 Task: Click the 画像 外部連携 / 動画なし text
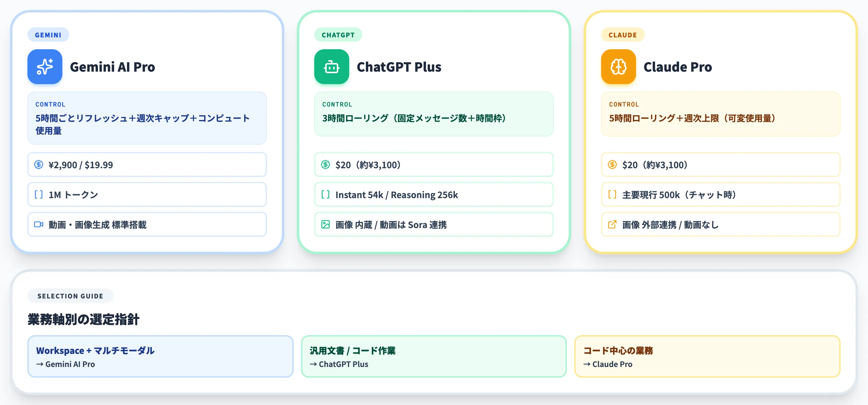pyautogui.click(x=670, y=225)
